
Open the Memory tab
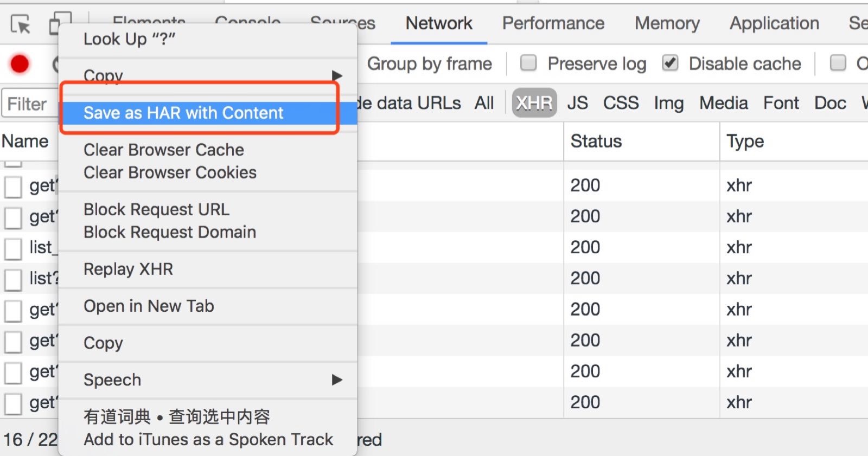tap(667, 23)
